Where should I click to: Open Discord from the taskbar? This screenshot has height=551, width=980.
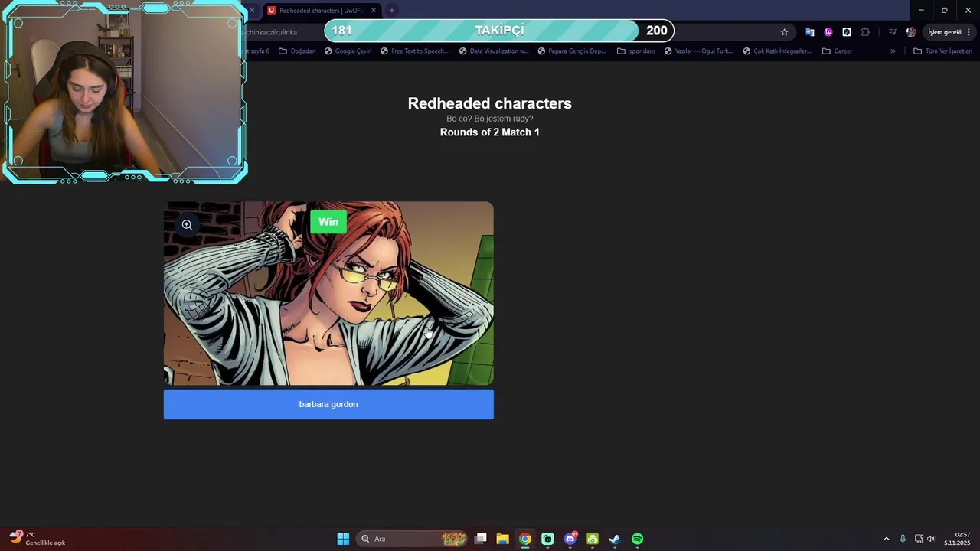click(570, 539)
